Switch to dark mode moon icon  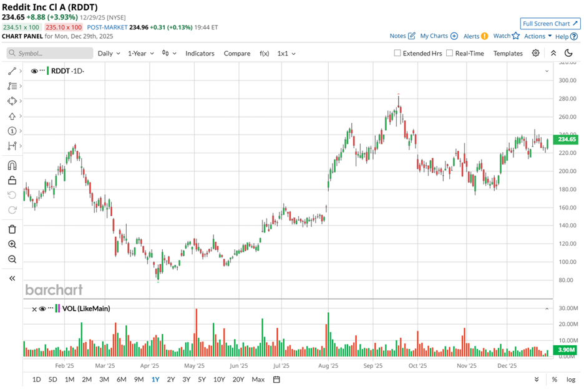pyautogui.click(x=568, y=53)
